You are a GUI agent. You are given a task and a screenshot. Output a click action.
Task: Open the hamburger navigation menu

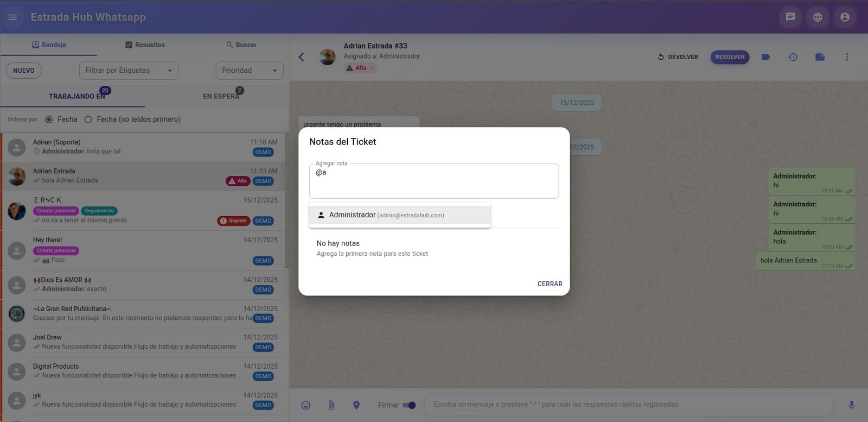(x=12, y=17)
